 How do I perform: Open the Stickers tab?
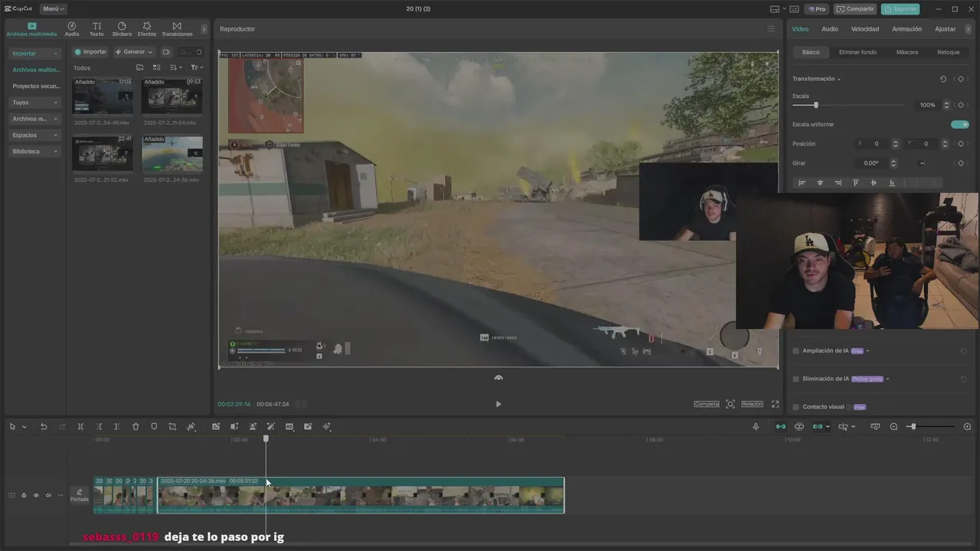[122, 29]
